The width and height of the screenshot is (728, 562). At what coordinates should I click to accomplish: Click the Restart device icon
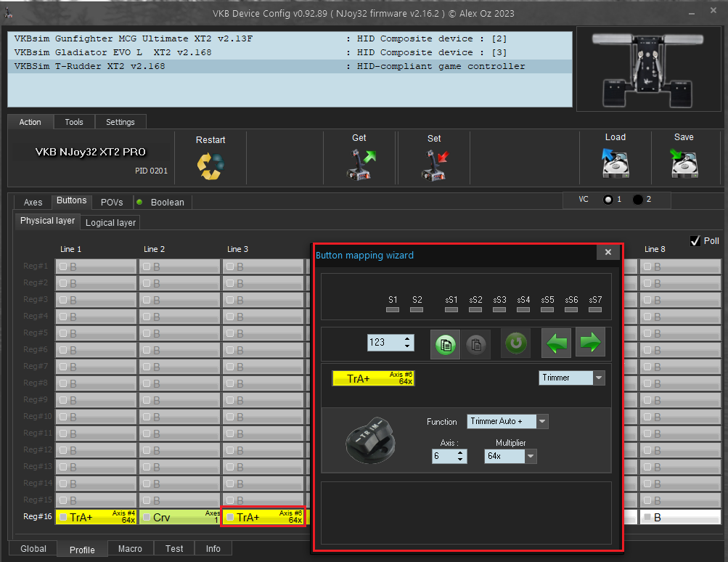tap(210, 166)
